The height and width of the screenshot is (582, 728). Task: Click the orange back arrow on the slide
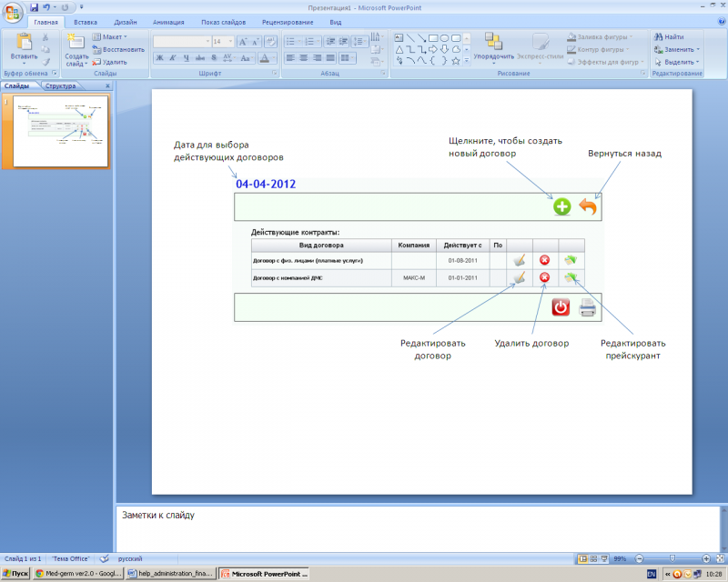coord(589,207)
